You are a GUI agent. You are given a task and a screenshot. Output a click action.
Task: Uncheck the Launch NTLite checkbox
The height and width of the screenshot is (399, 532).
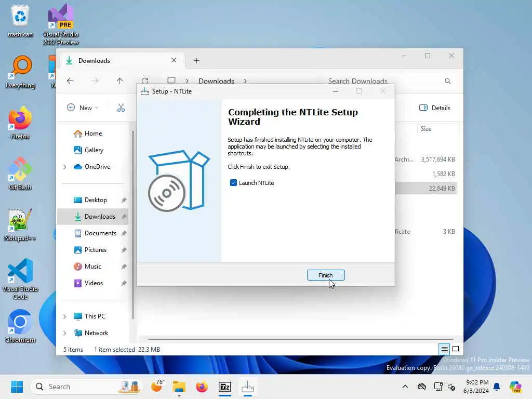point(233,183)
